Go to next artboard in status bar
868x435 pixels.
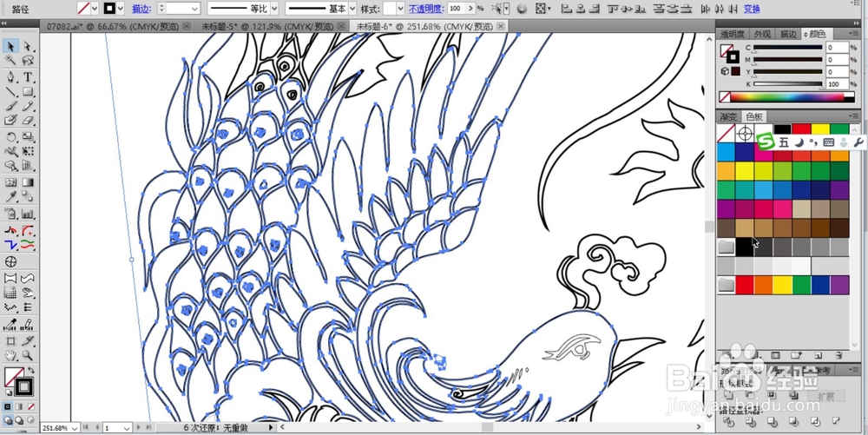click(x=138, y=427)
